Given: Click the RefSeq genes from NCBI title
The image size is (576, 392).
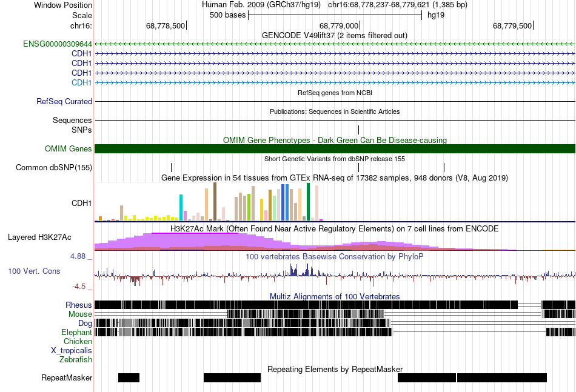Looking at the screenshot, I should 335,93.
